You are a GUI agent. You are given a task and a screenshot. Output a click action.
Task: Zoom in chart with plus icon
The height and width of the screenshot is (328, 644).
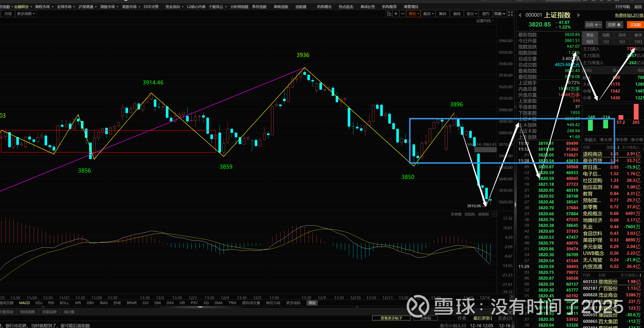[396, 14]
